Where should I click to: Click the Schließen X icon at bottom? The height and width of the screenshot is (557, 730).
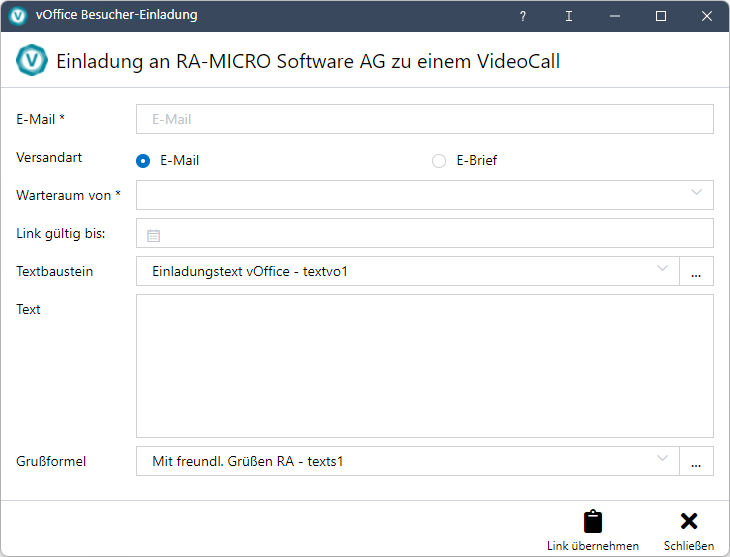689,521
